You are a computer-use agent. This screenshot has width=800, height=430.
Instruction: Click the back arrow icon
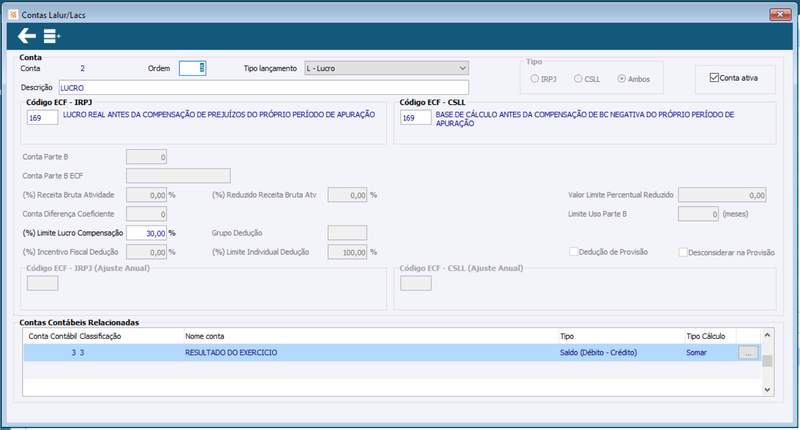tap(27, 36)
